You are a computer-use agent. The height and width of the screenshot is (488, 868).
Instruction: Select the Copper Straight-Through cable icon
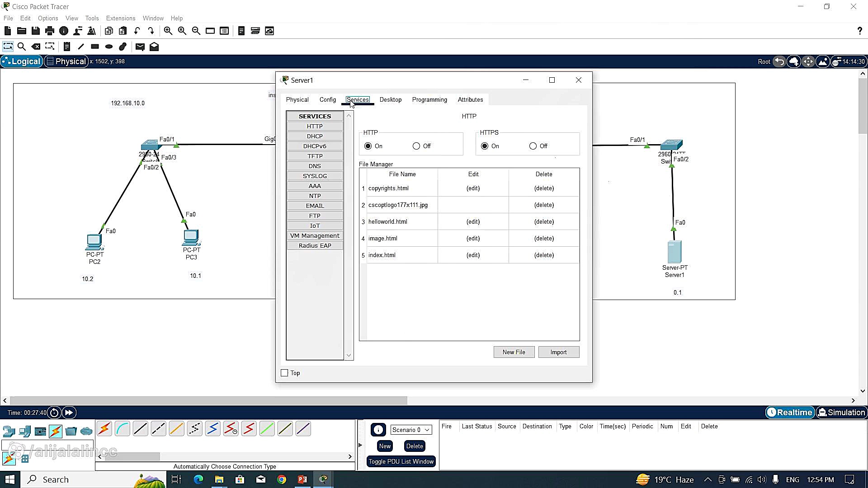point(140,429)
